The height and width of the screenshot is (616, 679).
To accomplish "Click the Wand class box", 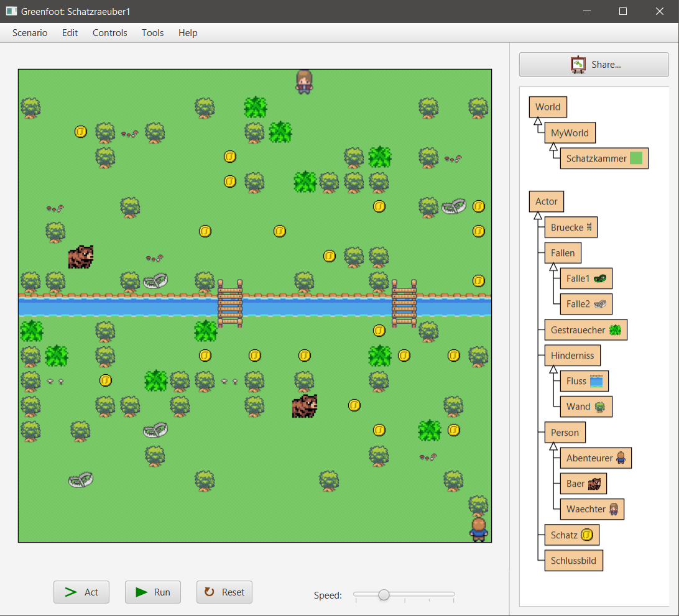I will point(586,407).
